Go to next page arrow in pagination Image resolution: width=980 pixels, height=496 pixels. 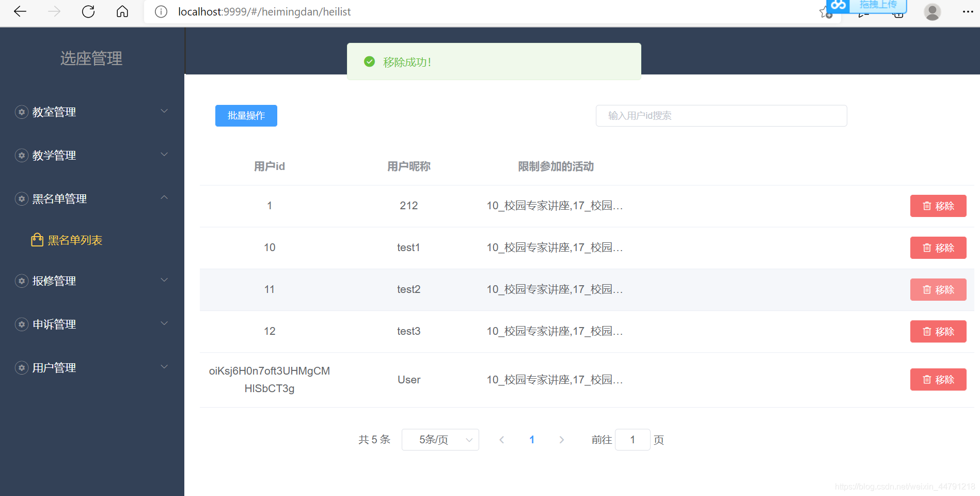562,440
